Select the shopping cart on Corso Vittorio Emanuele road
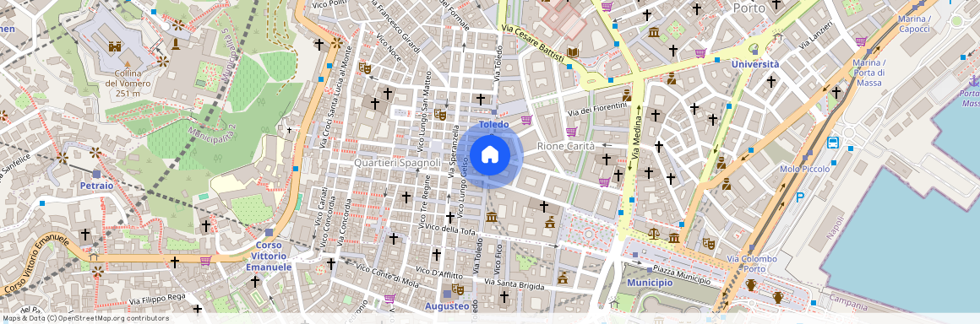Image resolution: width=980 pixels, height=324 pixels. pyautogui.click(x=205, y=261)
